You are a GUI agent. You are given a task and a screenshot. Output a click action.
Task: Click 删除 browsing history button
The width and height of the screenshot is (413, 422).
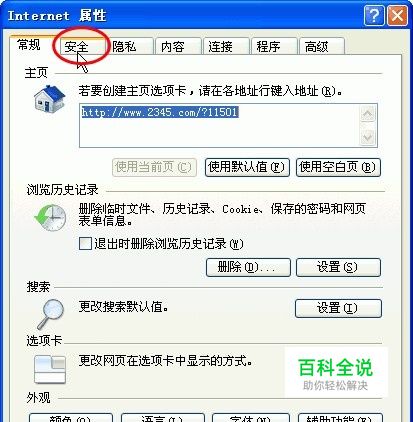tap(248, 267)
